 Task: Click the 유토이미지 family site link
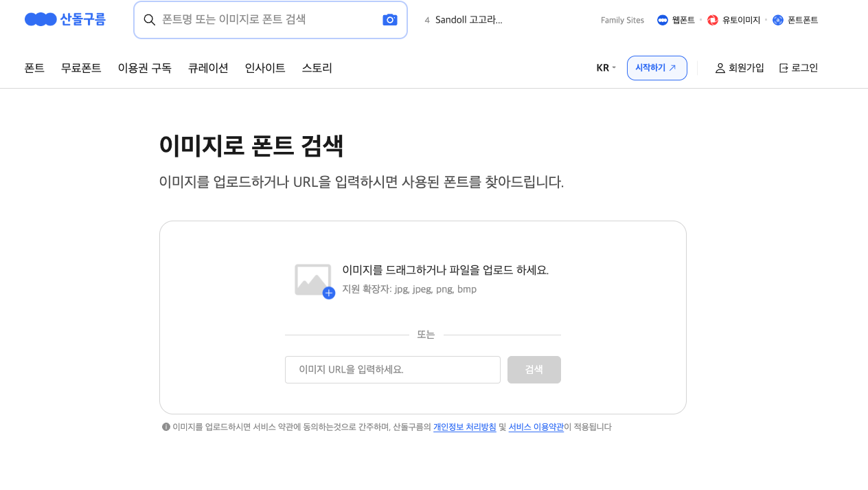741,20
